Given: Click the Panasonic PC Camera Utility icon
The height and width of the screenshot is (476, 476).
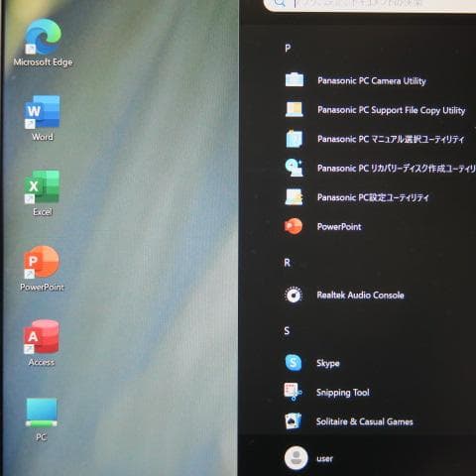Looking at the screenshot, I should coord(295,80).
